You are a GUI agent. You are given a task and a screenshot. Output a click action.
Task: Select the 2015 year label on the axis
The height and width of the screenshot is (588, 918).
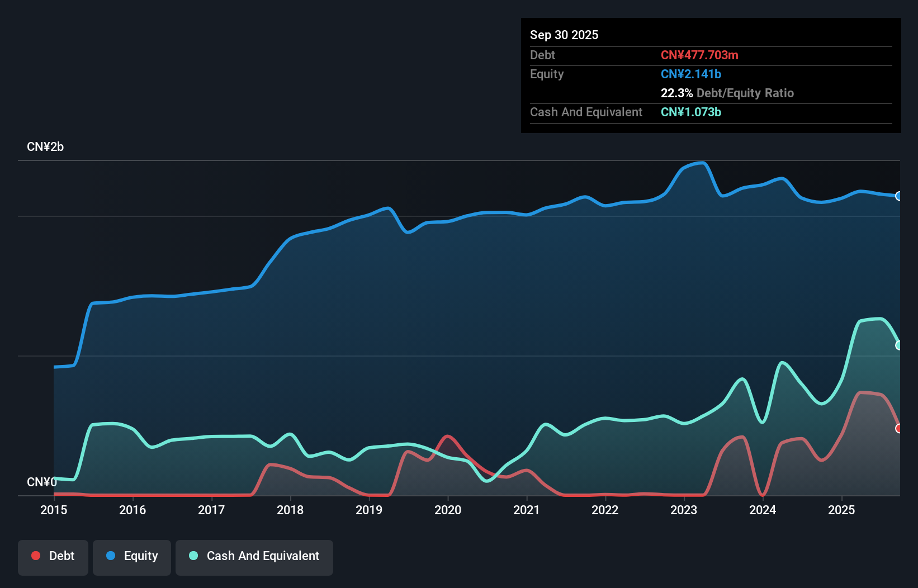[x=53, y=510]
